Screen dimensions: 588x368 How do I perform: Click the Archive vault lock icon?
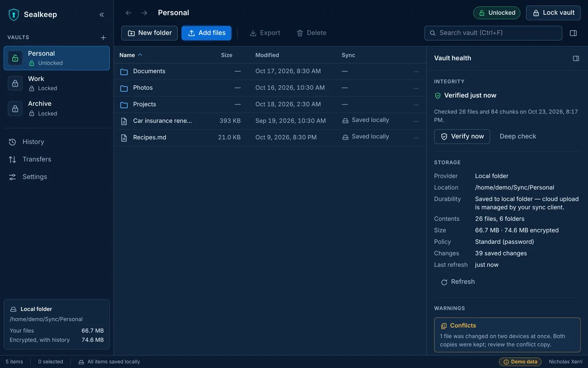pyautogui.click(x=15, y=109)
